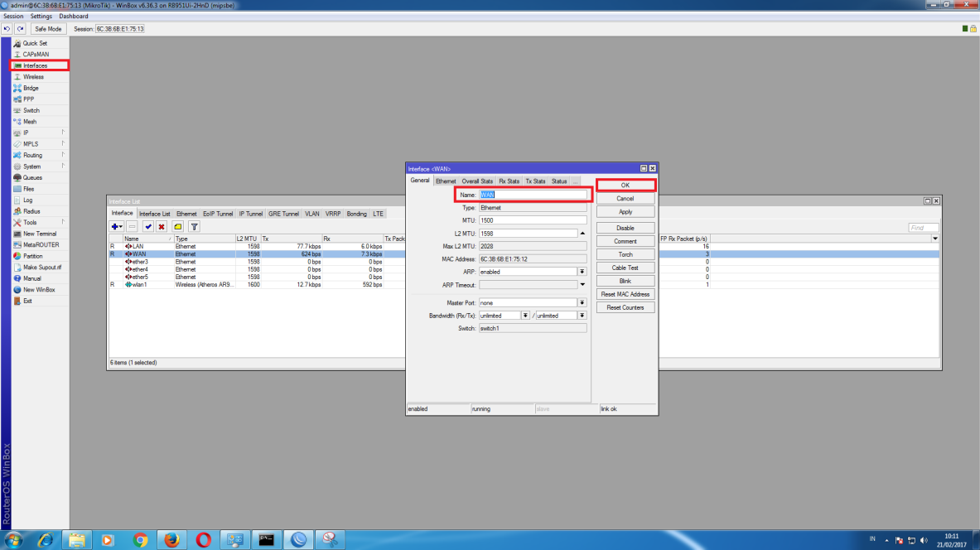Open the Settings menu

pyautogui.click(x=41, y=17)
